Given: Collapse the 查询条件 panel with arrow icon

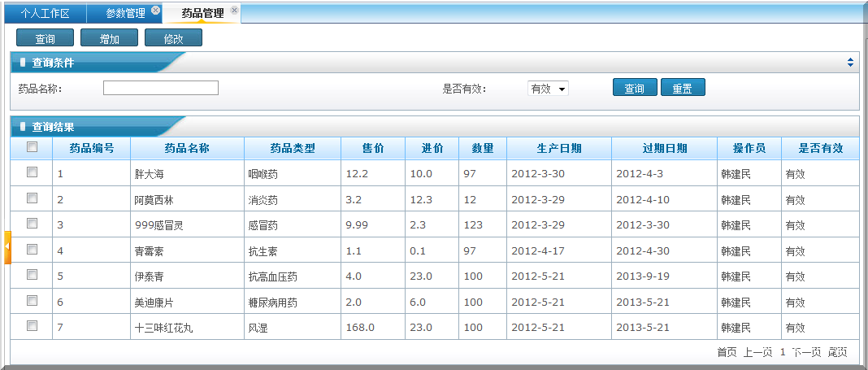Looking at the screenshot, I should click(x=850, y=63).
